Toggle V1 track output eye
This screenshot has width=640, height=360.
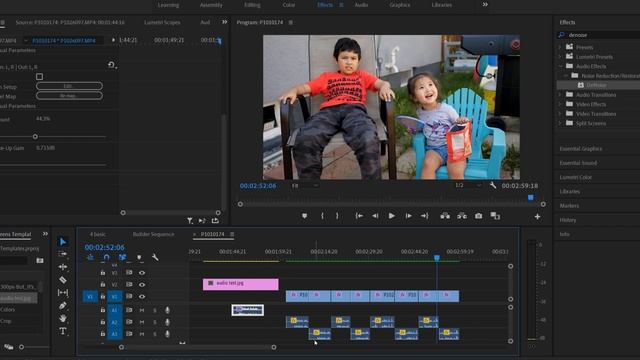pos(142,296)
